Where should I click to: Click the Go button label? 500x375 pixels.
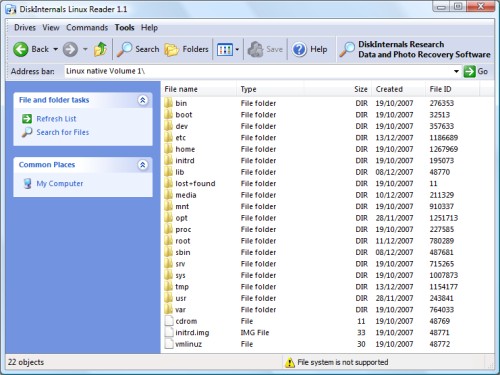483,71
